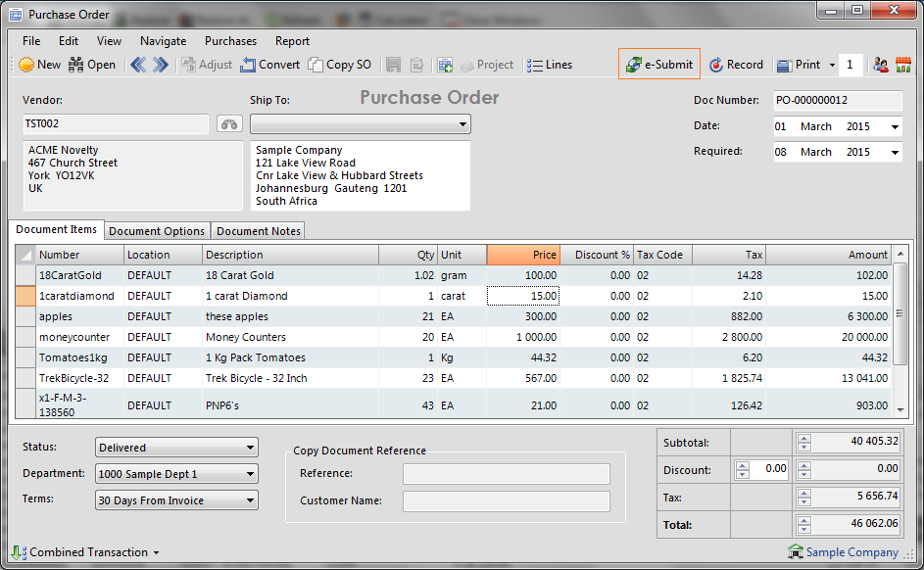Click the Convert toolbar icon
Viewport: 924px width, 570px height.
[x=270, y=65]
